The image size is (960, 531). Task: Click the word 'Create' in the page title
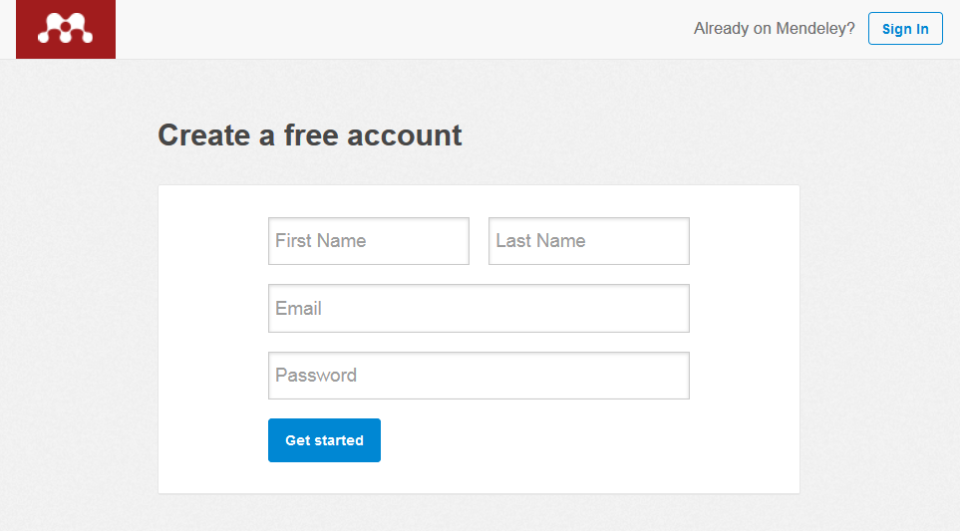point(204,135)
